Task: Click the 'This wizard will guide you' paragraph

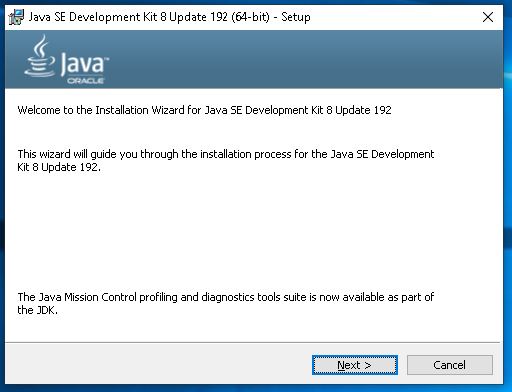Action: [226, 160]
